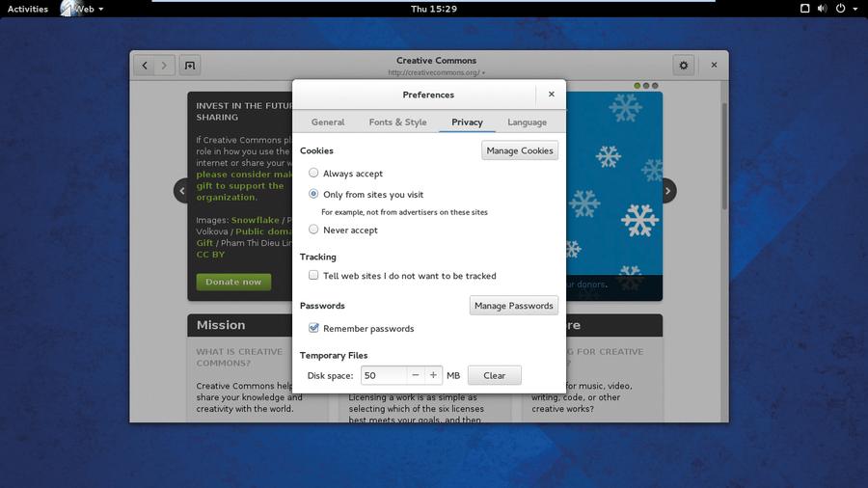This screenshot has width=868, height=488.
Task: Clear the temporary files
Action: 494,375
